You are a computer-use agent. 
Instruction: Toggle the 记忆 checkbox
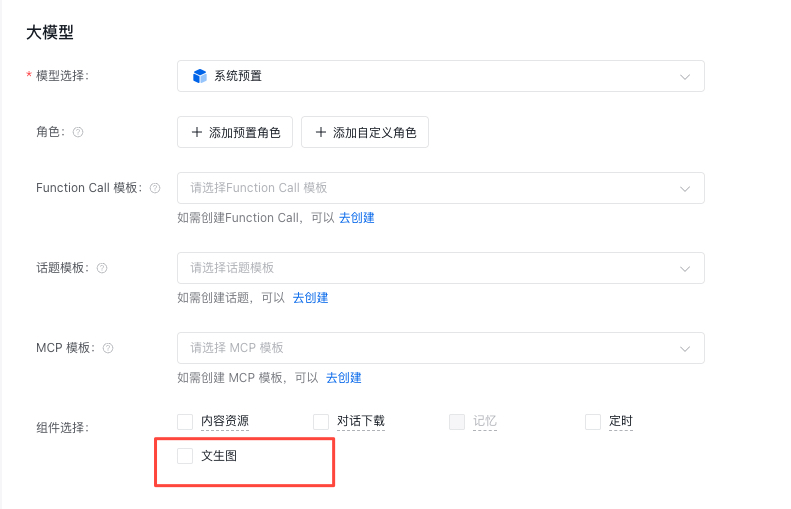coord(457,422)
